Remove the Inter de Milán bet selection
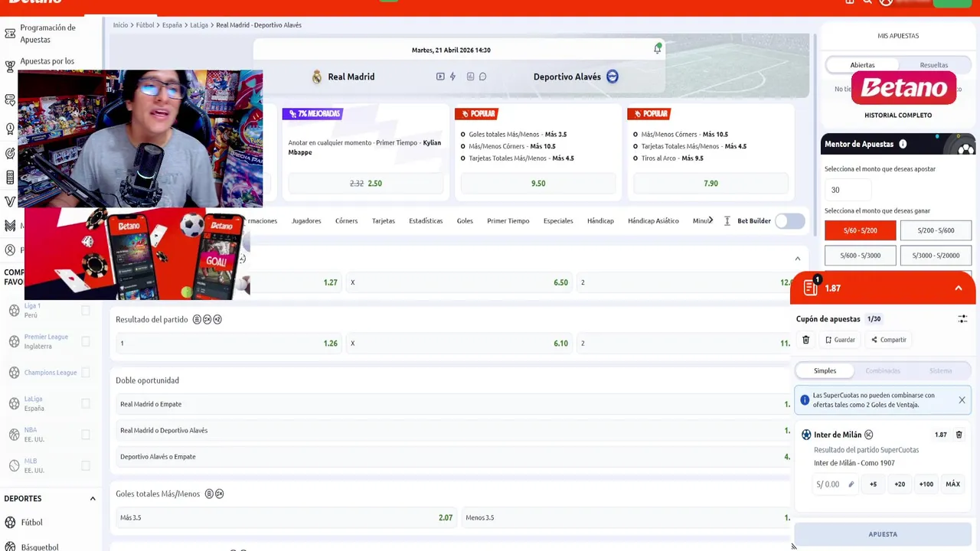Image resolution: width=980 pixels, height=551 pixels. point(959,435)
